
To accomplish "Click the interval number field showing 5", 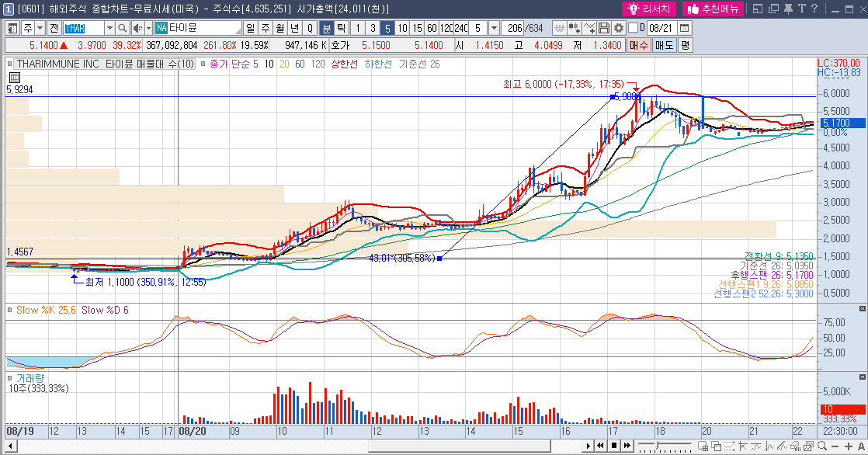I will tap(477, 28).
